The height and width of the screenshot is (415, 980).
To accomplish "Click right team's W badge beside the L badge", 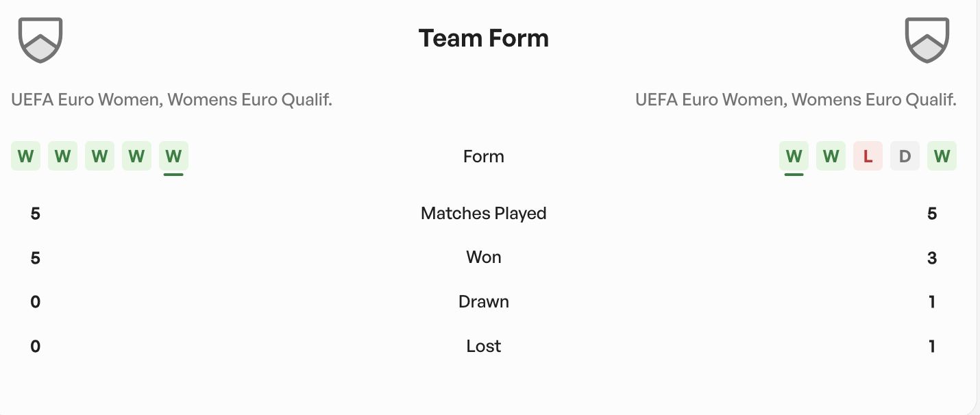I will click(831, 156).
